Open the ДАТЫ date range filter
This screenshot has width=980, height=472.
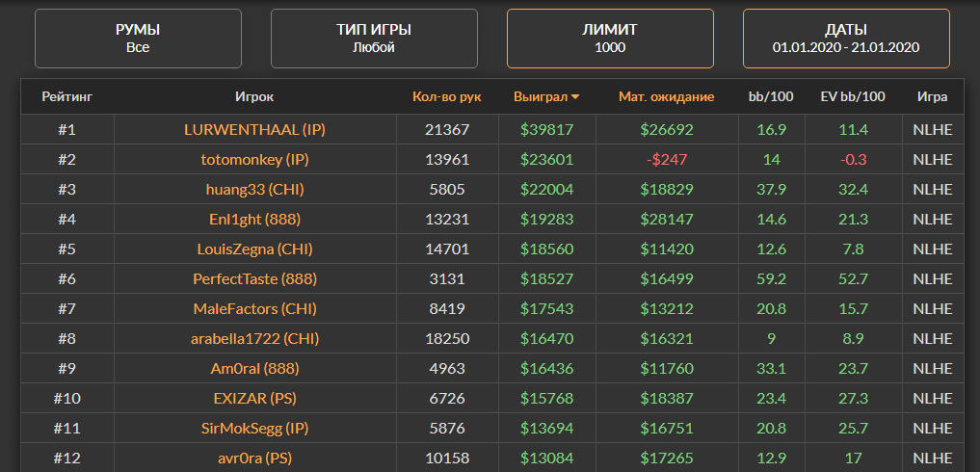[x=846, y=39]
